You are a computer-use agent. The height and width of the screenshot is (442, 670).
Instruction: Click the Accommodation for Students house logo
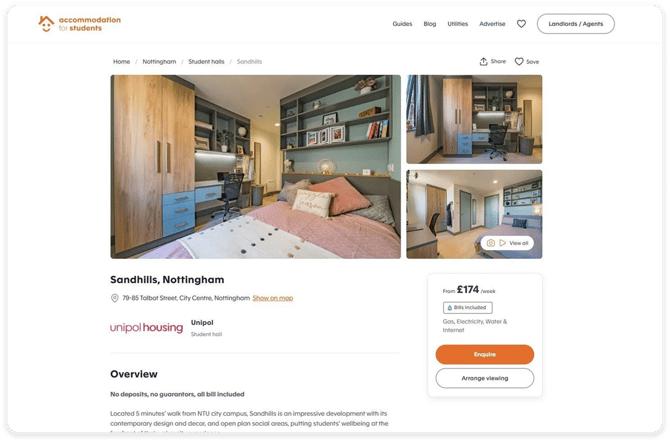[x=46, y=24]
